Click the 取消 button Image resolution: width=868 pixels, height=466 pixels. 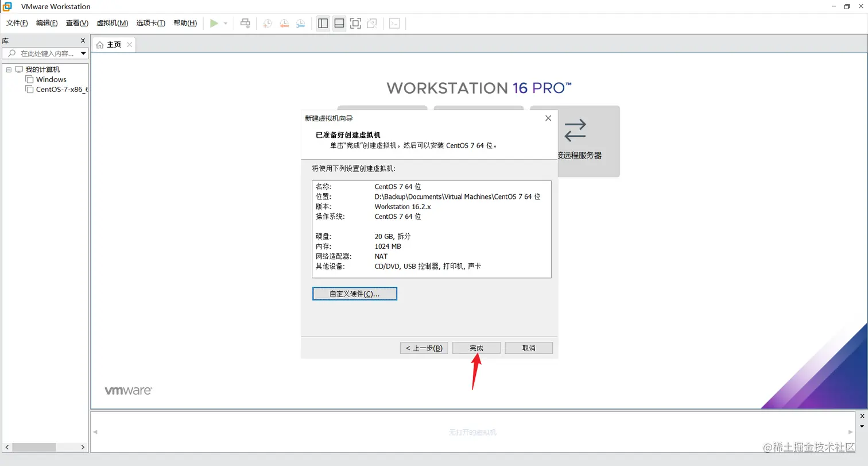(x=529, y=348)
